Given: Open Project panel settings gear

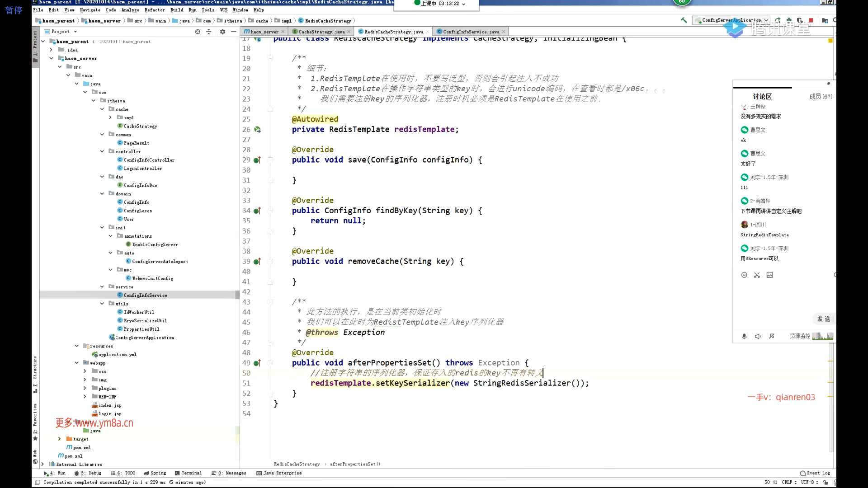Looking at the screenshot, I should (222, 32).
